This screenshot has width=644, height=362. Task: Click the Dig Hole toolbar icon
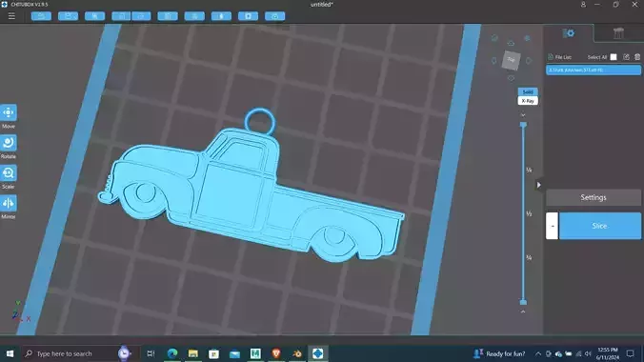pos(221,16)
